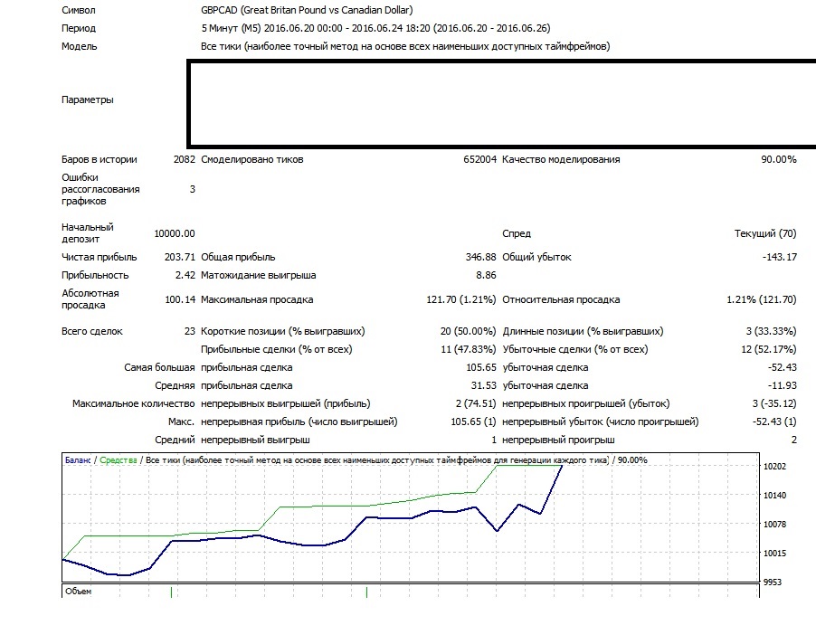Click the 'Объем' volume panel label

point(78,592)
